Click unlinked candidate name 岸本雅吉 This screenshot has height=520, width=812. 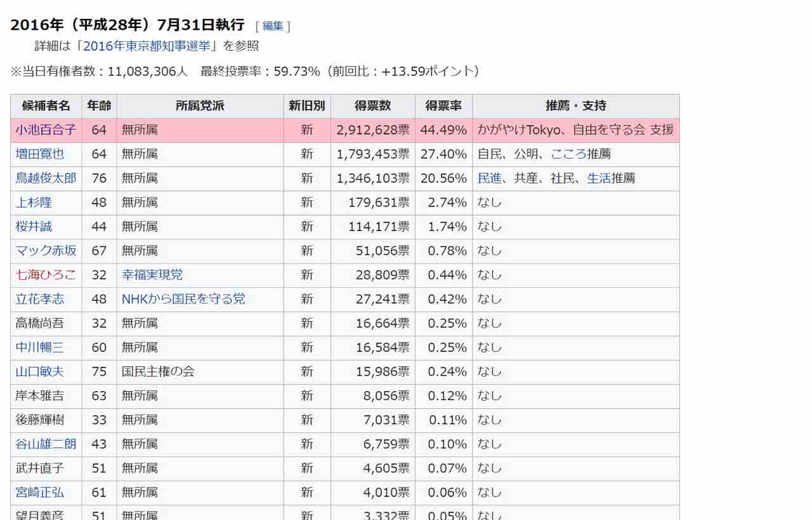(39, 396)
